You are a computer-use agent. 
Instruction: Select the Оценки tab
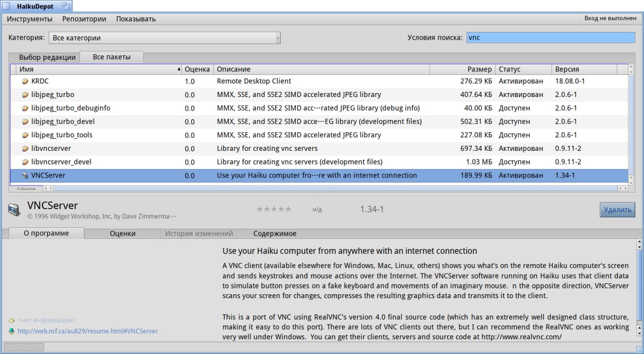(x=123, y=233)
